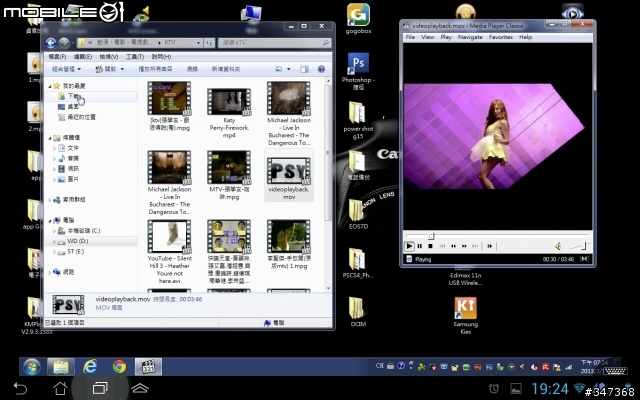Click the Windows Start button
640x400 pixels.
point(30,366)
